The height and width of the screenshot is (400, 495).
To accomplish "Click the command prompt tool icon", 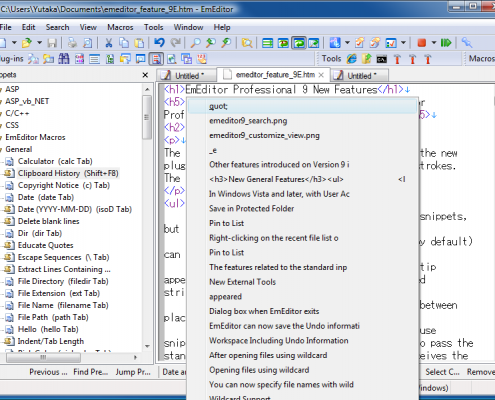I will [382, 59].
